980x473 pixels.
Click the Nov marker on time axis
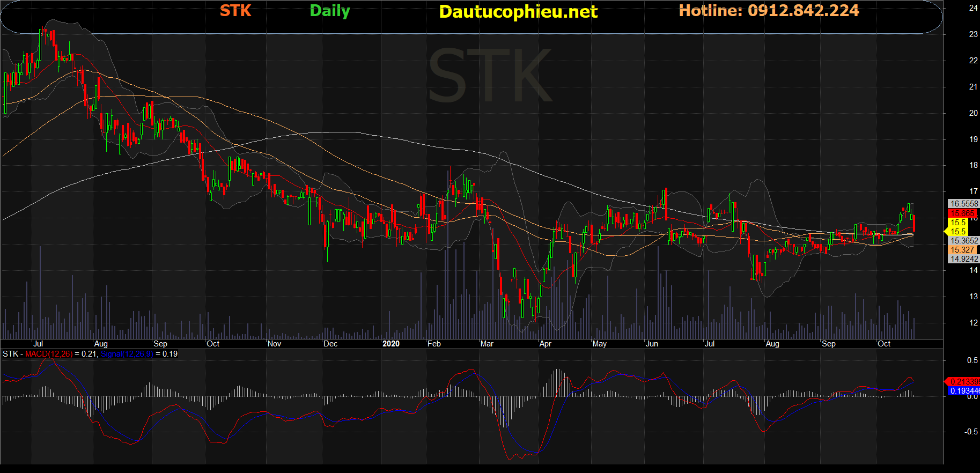click(x=274, y=344)
